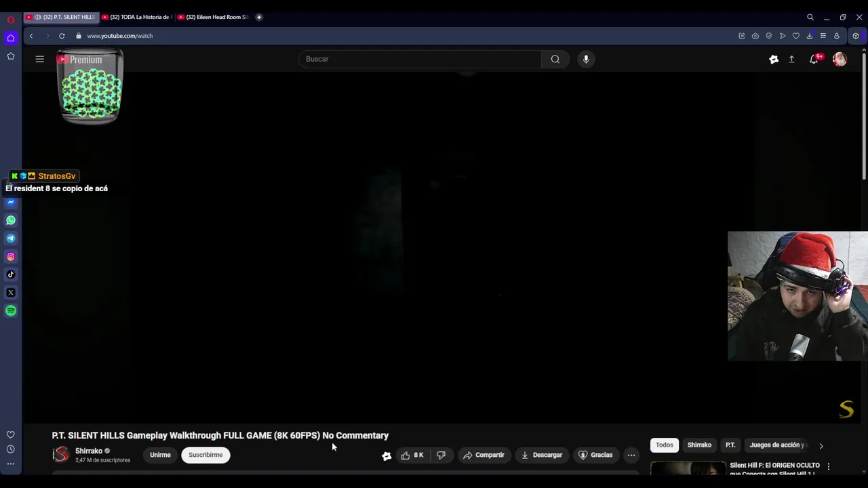The height and width of the screenshot is (488, 868).
Task: Open the Easy Setup sliders icon
Action: tap(823, 36)
